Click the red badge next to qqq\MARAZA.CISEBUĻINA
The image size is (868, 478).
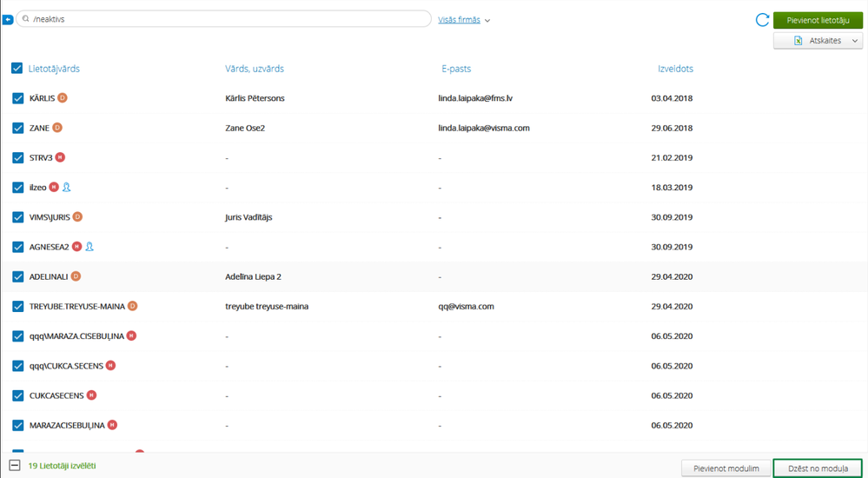click(x=131, y=335)
